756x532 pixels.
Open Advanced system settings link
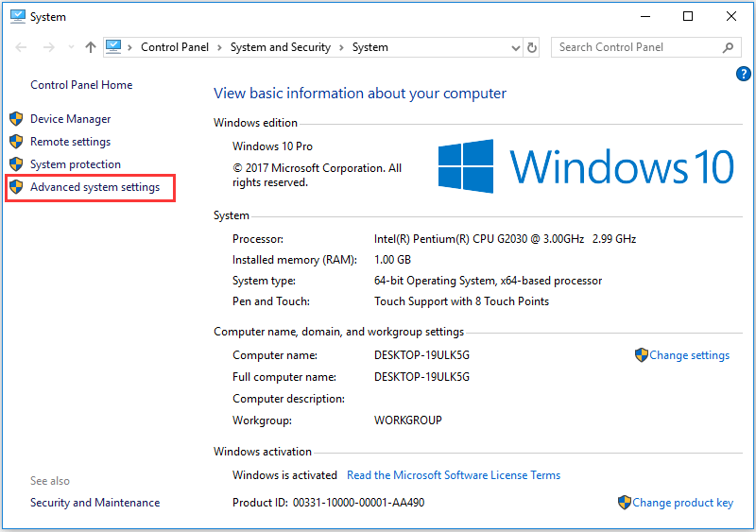tap(94, 187)
